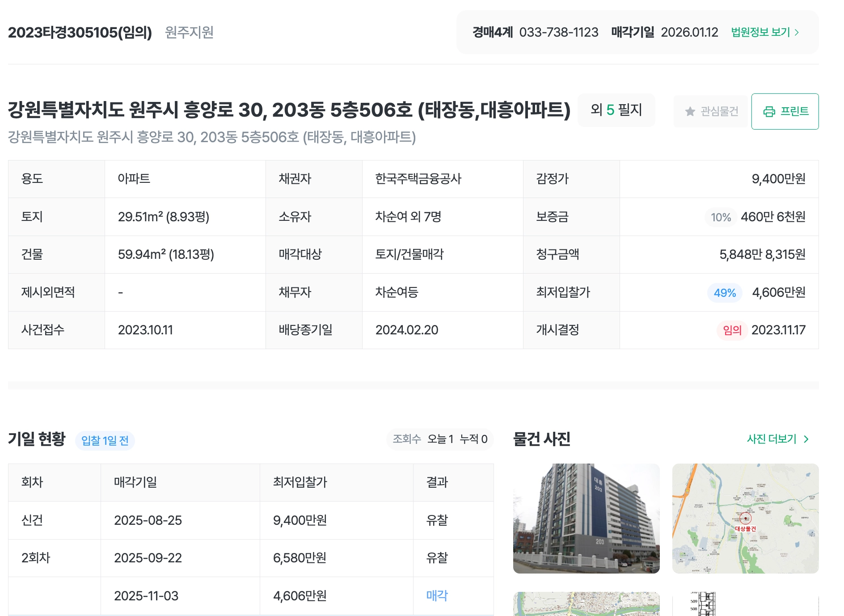Click the 6,580만원 minimum bid cell
Image resolution: width=844 pixels, height=616 pixels.
[336, 558]
